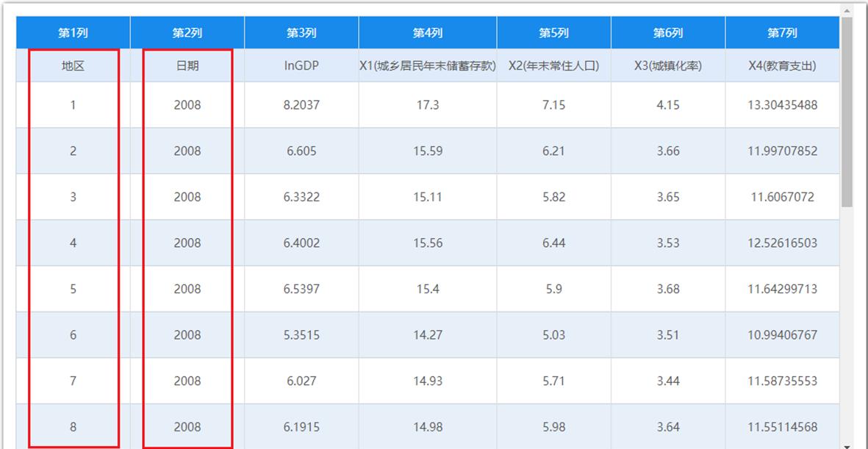Select the X3(城镇化率) header cell
Screen dimensions: 868x449
[x=665, y=66]
